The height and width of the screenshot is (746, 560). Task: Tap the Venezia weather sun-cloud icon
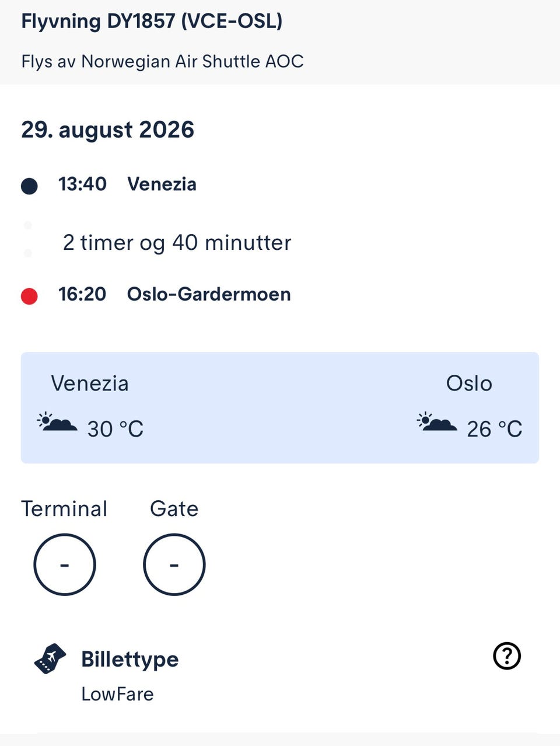pos(57,421)
